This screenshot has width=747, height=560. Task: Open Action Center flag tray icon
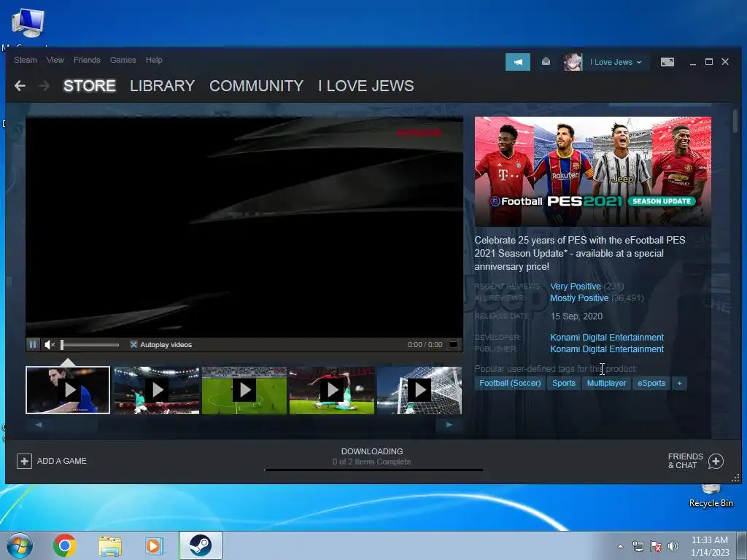click(656, 546)
